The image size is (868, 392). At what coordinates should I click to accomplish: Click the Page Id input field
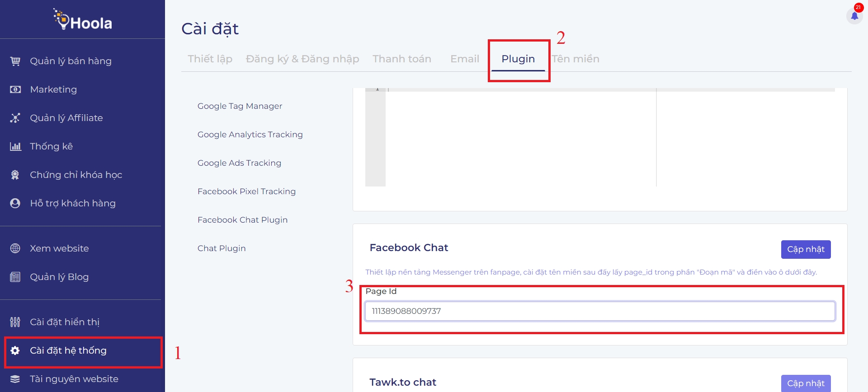(599, 311)
